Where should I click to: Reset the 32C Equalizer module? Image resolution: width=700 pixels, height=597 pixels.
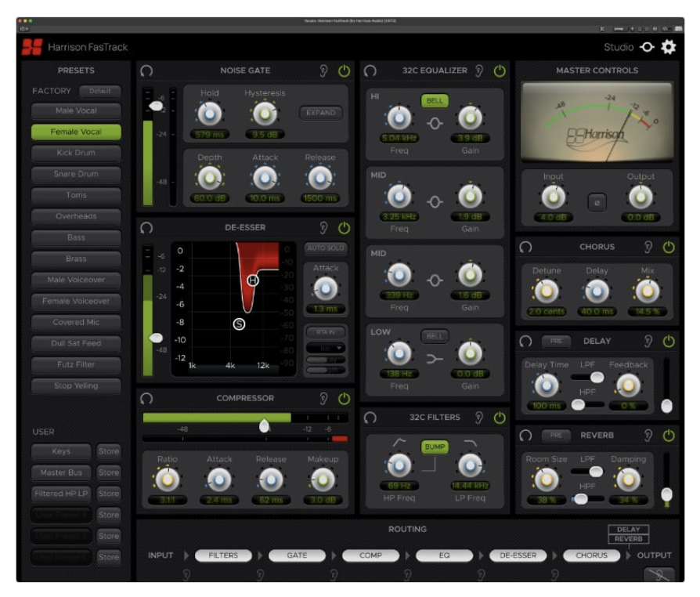click(x=370, y=71)
